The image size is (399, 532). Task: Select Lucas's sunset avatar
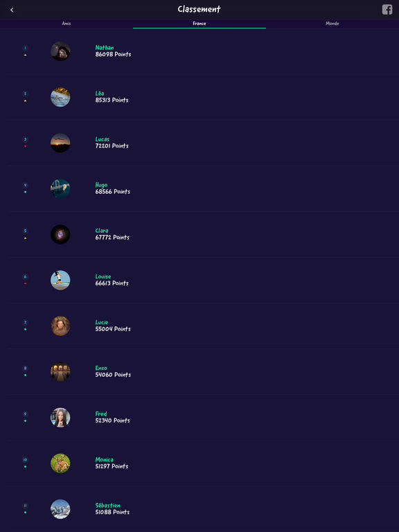(60, 143)
